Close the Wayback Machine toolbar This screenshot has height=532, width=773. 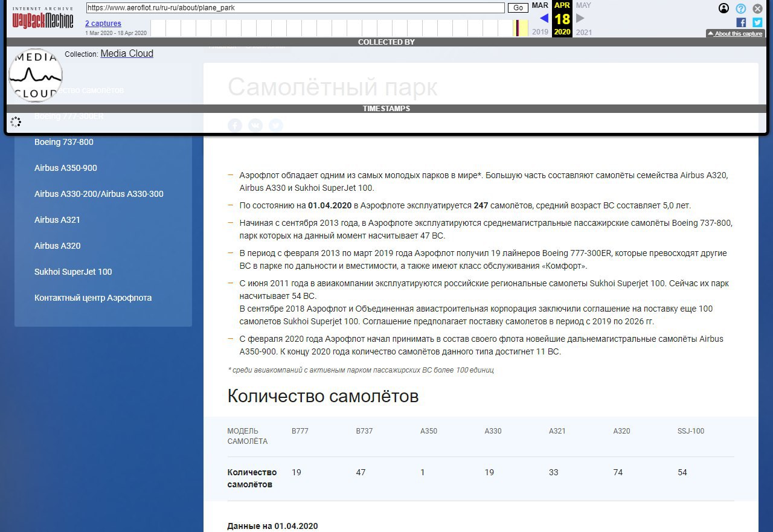[x=758, y=8]
